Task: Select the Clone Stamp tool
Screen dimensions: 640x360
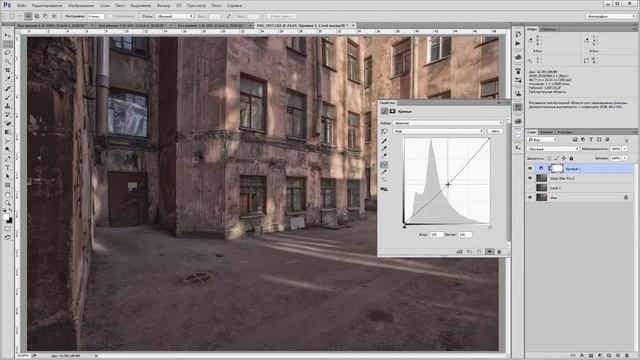Action: pyautogui.click(x=8, y=106)
